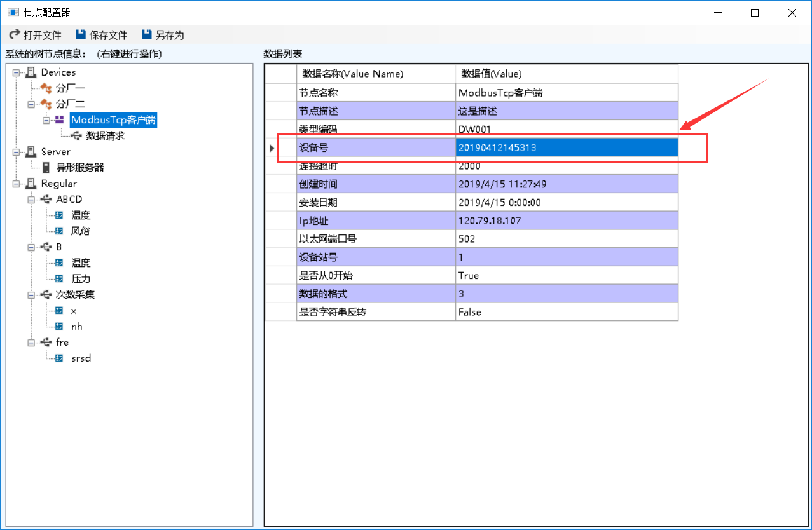Click the row selector arrow for 设备号
The height and width of the screenshot is (530, 812).
tap(272, 148)
